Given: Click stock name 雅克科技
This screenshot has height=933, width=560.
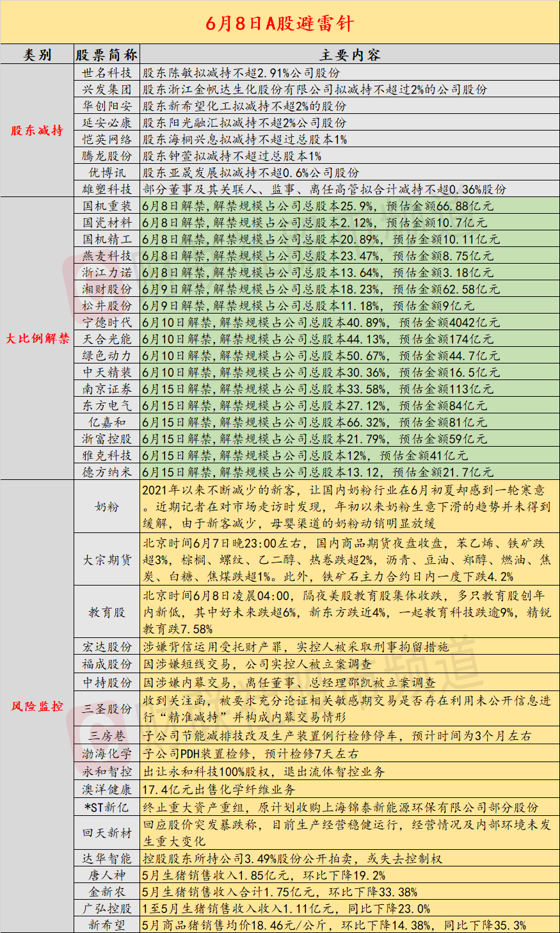Looking at the screenshot, I should point(107,456).
